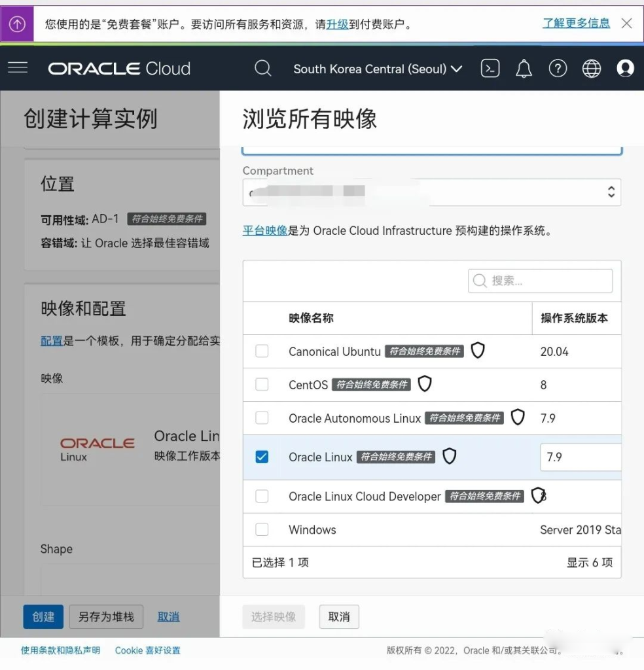Click the 已选择 1 项 status text

click(280, 562)
